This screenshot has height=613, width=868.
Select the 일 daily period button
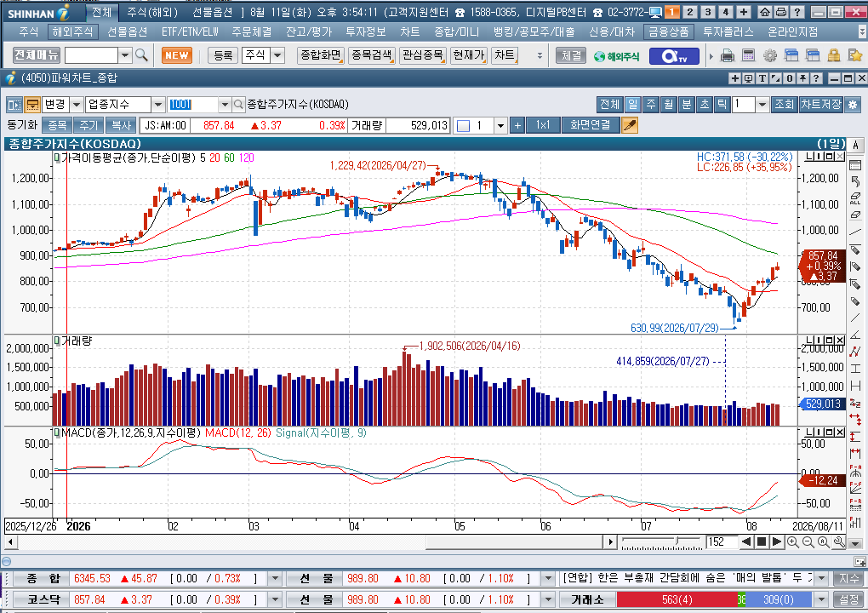pyautogui.click(x=633, y=104)
